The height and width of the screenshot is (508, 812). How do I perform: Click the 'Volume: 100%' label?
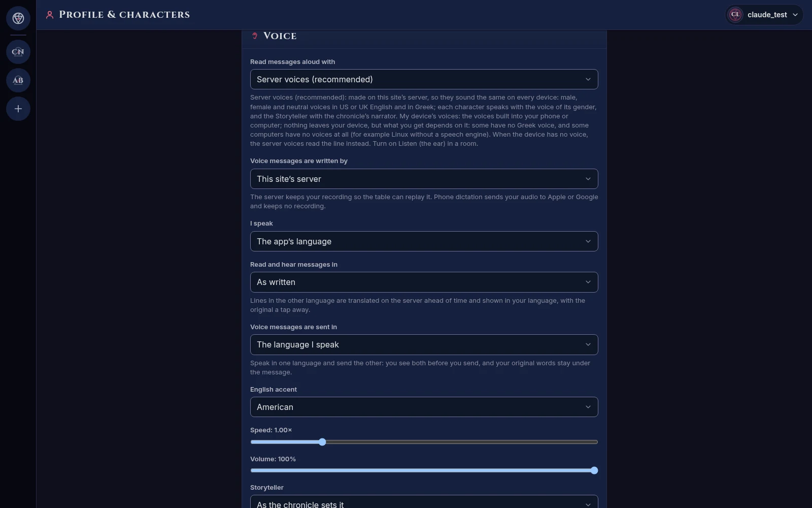tap(273, 459)
